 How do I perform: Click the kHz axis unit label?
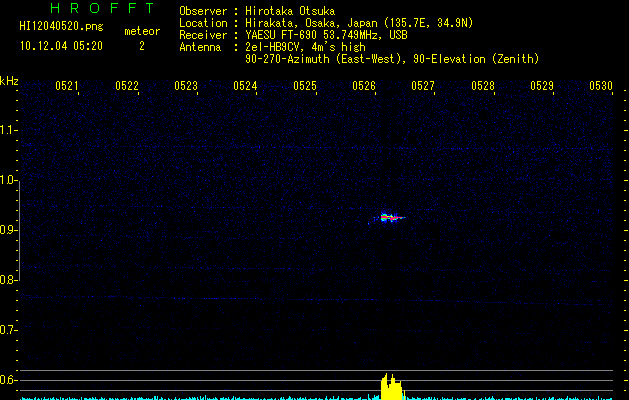(x=9, y=81)
